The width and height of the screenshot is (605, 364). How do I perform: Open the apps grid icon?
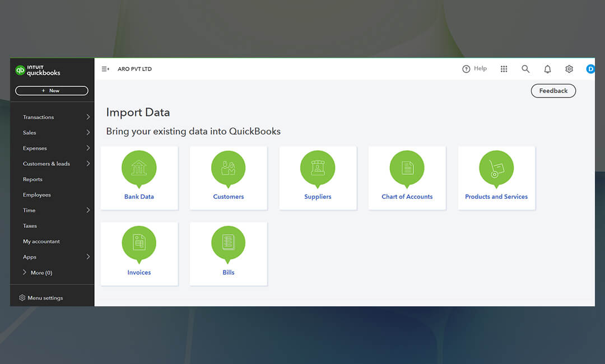[504, 69]
